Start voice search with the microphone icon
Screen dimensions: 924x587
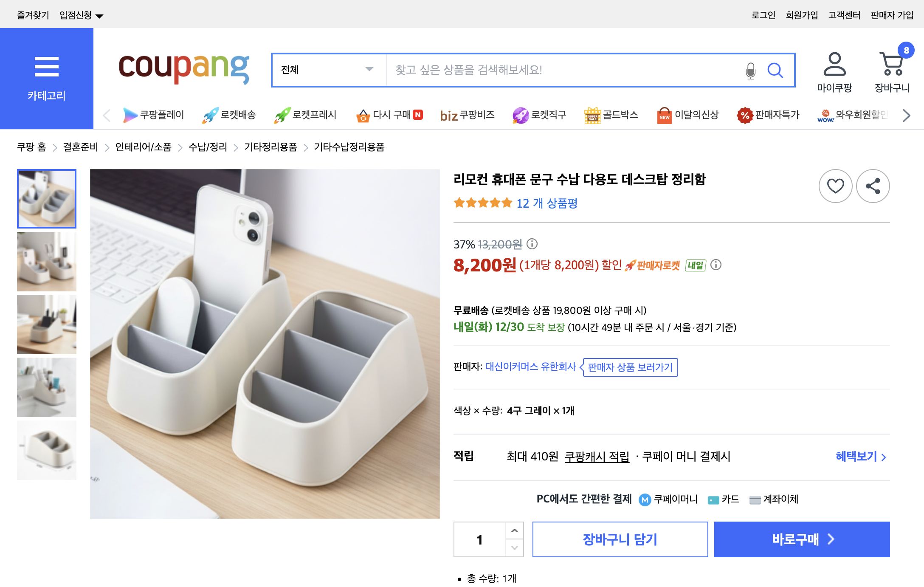click(x=750, y=71)
